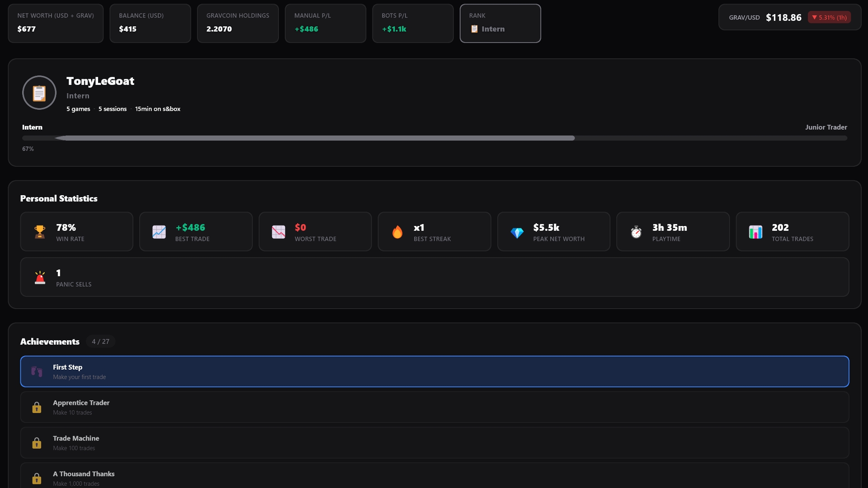
Task: Click the siren Panic Sells icon
Action: coord(40,277)
